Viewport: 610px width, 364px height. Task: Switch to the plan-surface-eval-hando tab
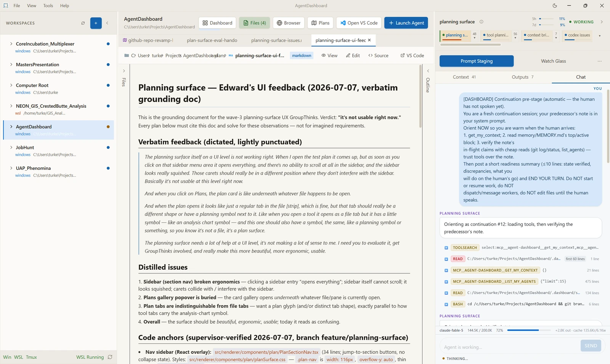[212, 40]
